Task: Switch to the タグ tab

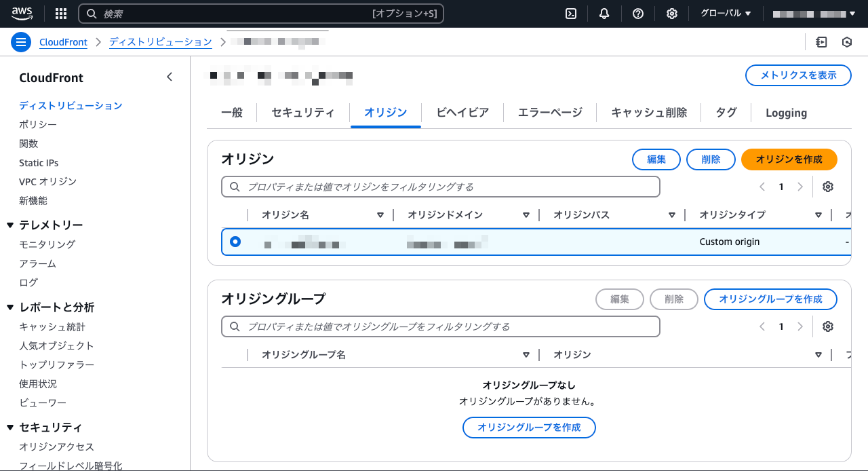Action: pos(726,113)
